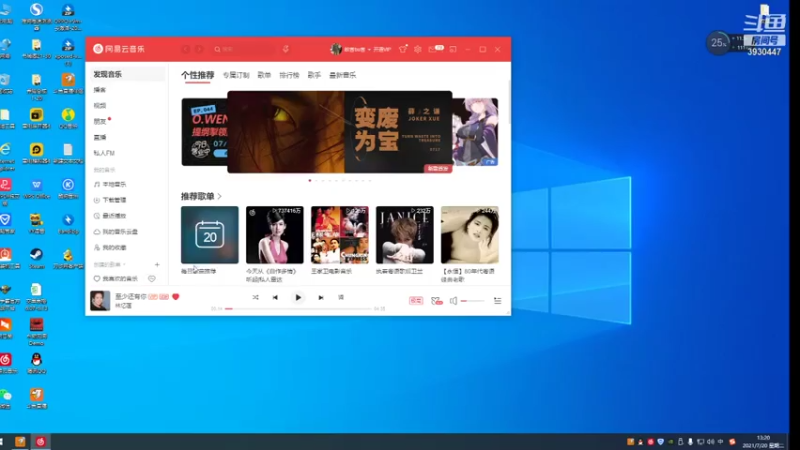Screen dimensions: 800x450
Task: Open the Steam desktop shortcut
Action: coord(36,259)
